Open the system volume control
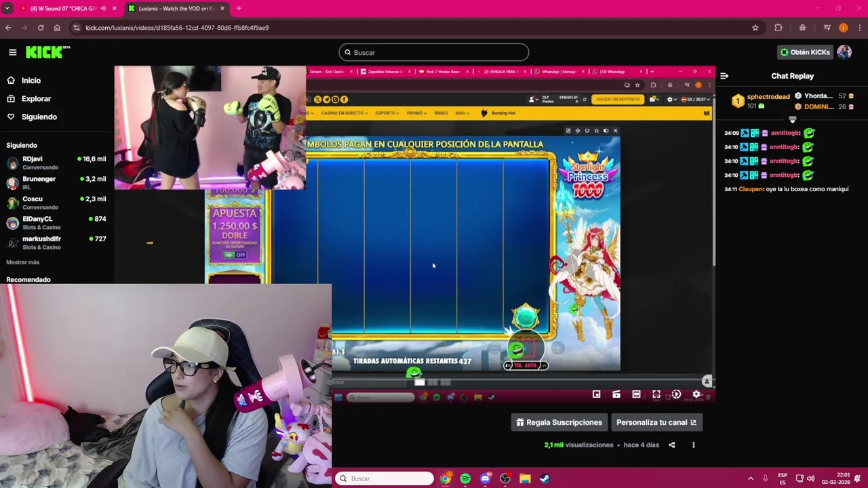Screen dimensions: 868x488 point(810,479)
